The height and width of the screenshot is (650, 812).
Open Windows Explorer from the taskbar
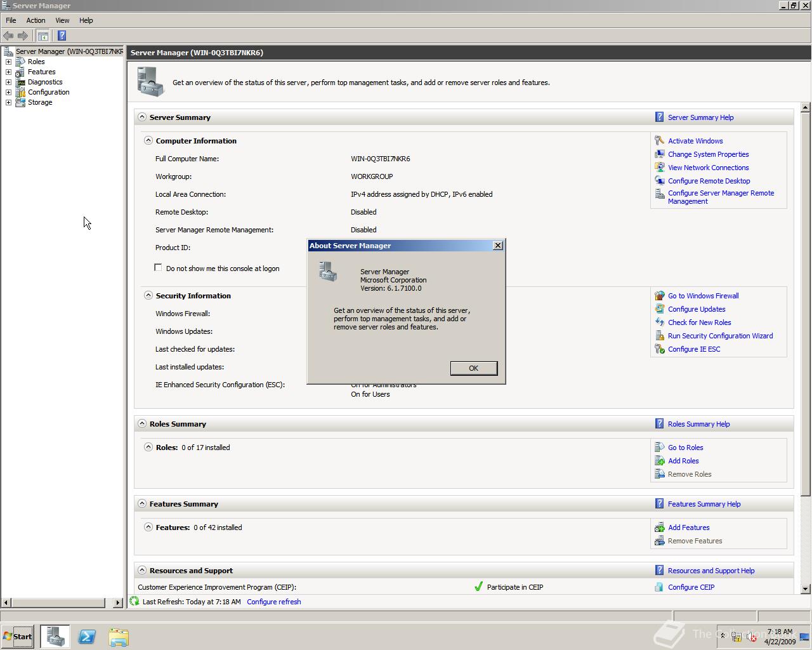point(119,637)
